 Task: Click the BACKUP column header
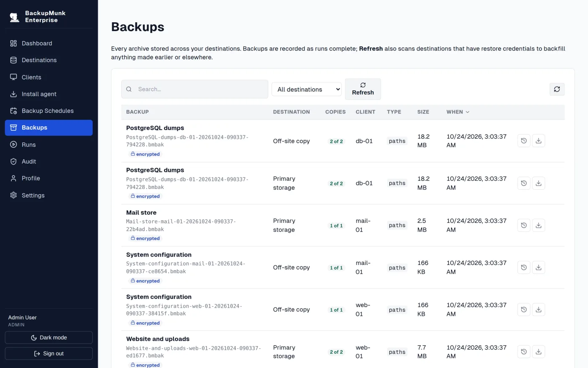point(137,112)
